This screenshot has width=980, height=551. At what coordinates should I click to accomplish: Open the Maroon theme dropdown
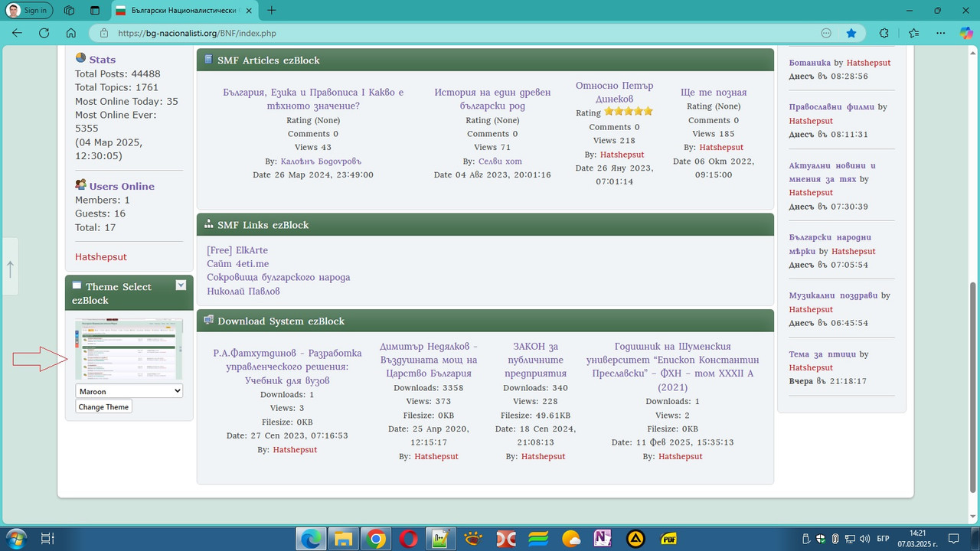(x=129, y=391)
